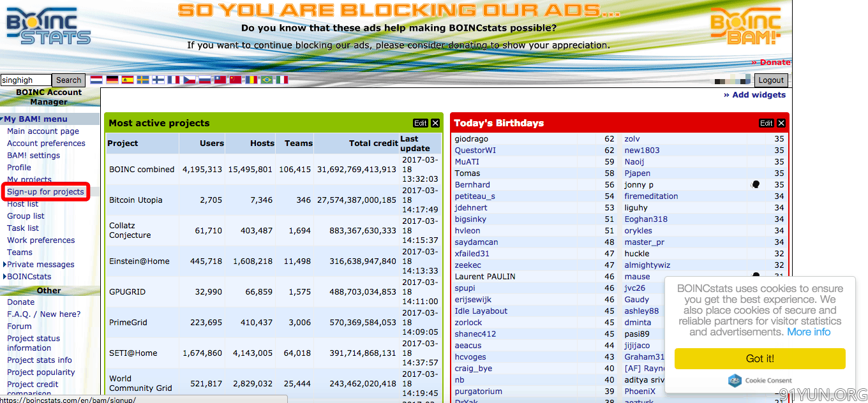Accept cookies with Got it! button

coord(760,358)
